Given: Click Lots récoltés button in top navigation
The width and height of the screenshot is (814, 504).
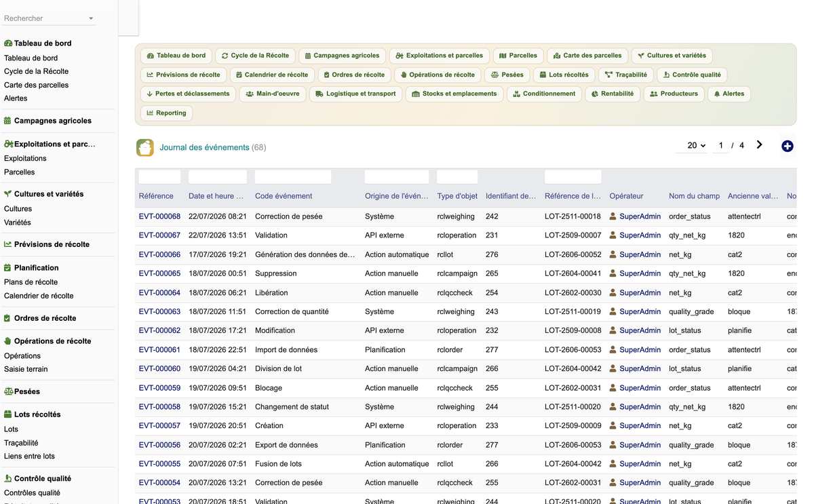Looking at the screenshot, I should pos(564,75).
